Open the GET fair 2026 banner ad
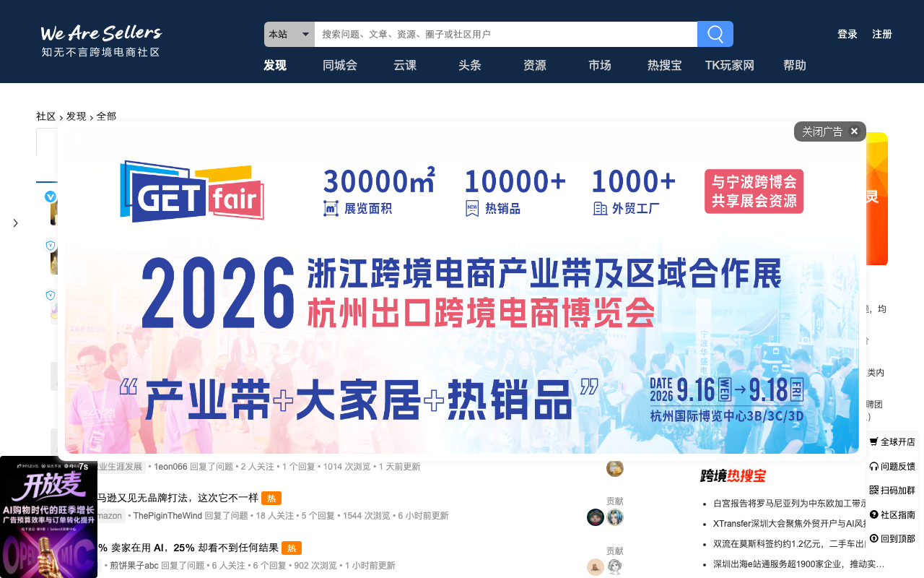This screenshot has height=578, width=924. coord(462,291)
